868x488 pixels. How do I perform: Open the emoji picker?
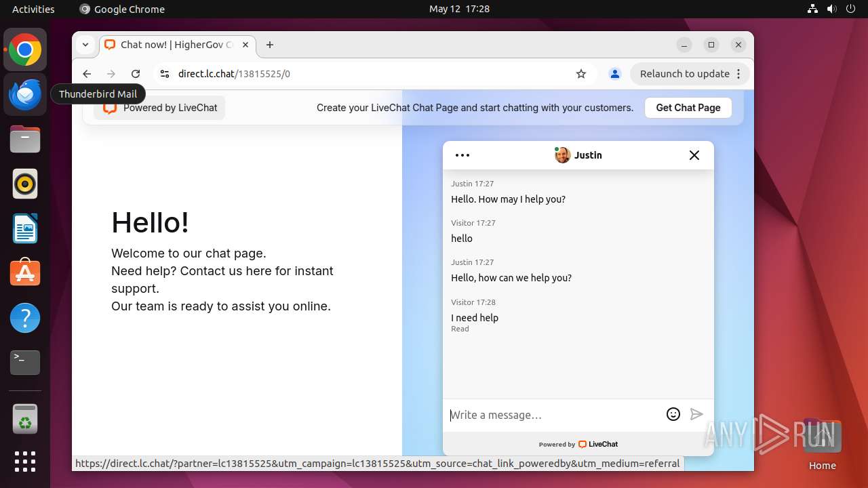point(673,414)
